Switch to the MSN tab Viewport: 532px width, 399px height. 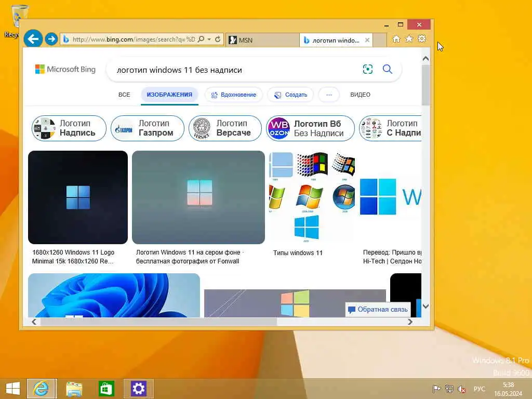[x=262, y=40]
